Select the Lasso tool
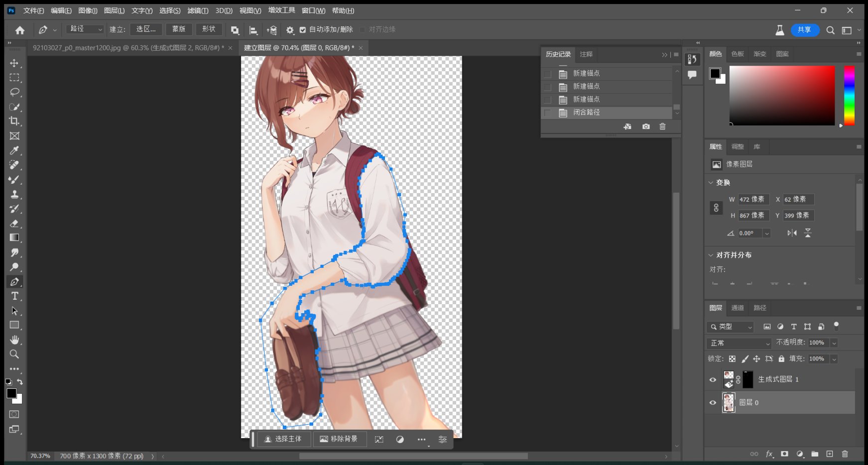The width and height of the screenshot is (868, 465). tap(14, 92)
